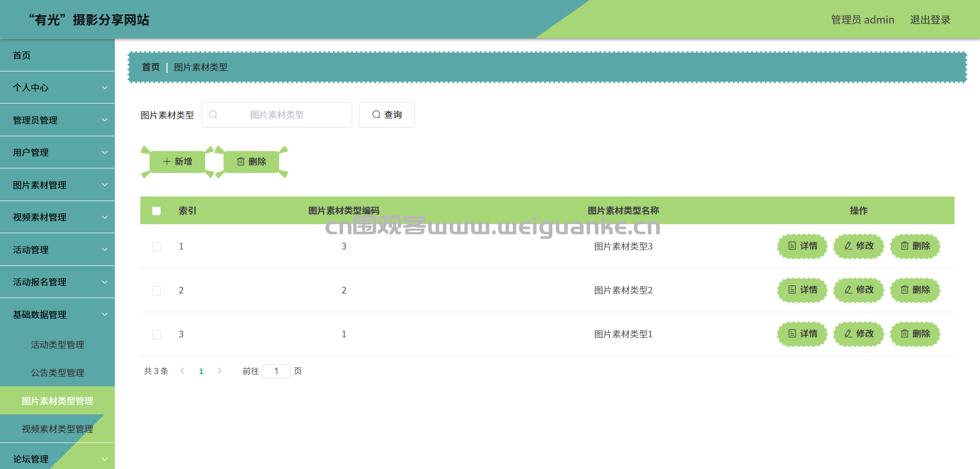Collapse 基础数据管理 menu chevron
This screenshot has width=980, height=469.
coord(105,314)
